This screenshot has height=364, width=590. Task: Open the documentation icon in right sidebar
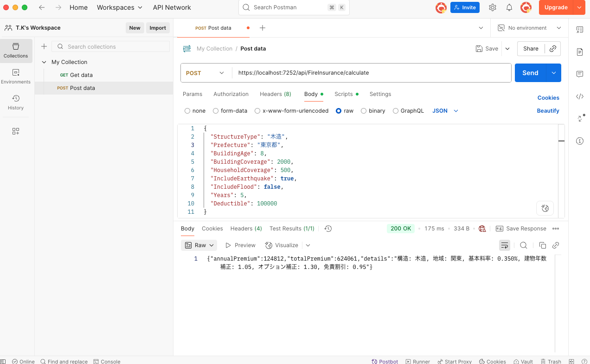580,52
